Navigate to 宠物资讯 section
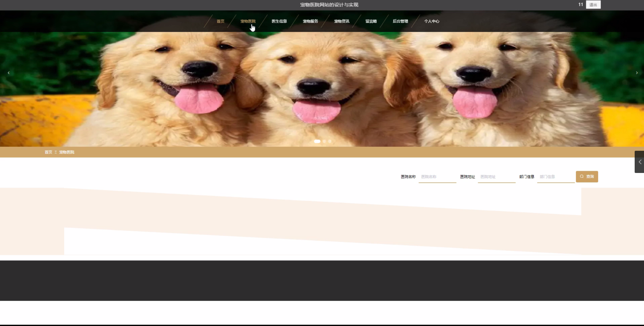This screenshot has height=326, width=644. coord(342,21)
